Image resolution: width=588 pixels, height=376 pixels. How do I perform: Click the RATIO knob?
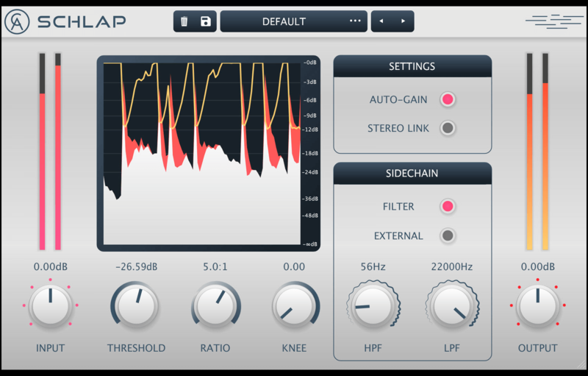[215, 306]
